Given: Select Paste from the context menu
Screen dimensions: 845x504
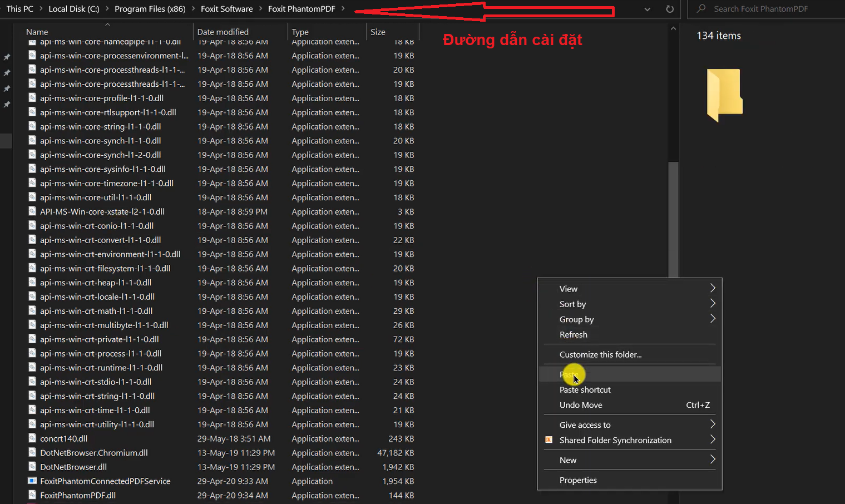Looking at the screenshot, I should (569, 374).
